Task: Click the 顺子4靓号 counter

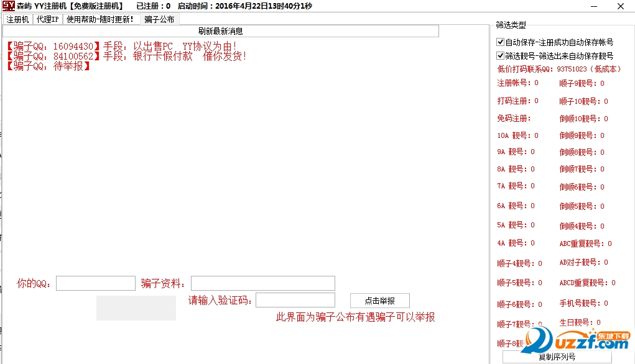Action: (519, 263)
